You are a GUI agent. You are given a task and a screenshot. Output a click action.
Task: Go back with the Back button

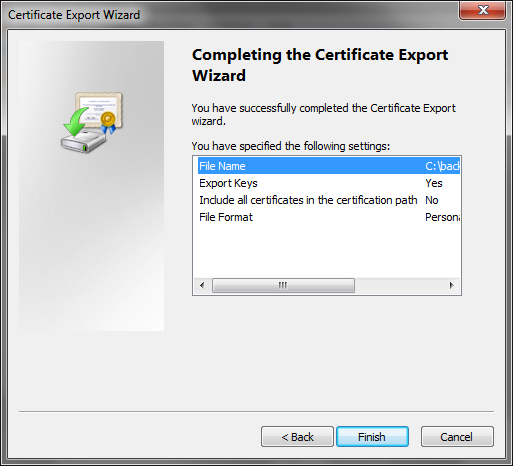pyautogui.click(x=297, y=437)
